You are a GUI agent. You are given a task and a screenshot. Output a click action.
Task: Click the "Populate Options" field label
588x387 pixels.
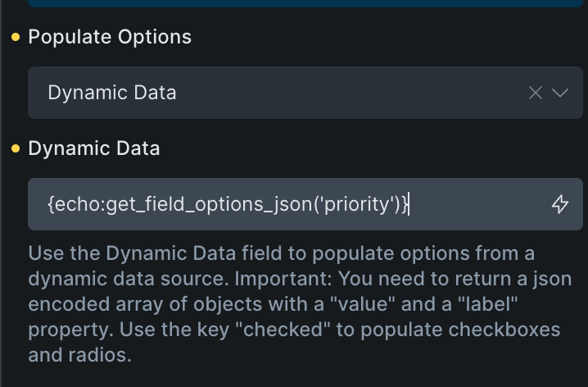click(110, 37)
